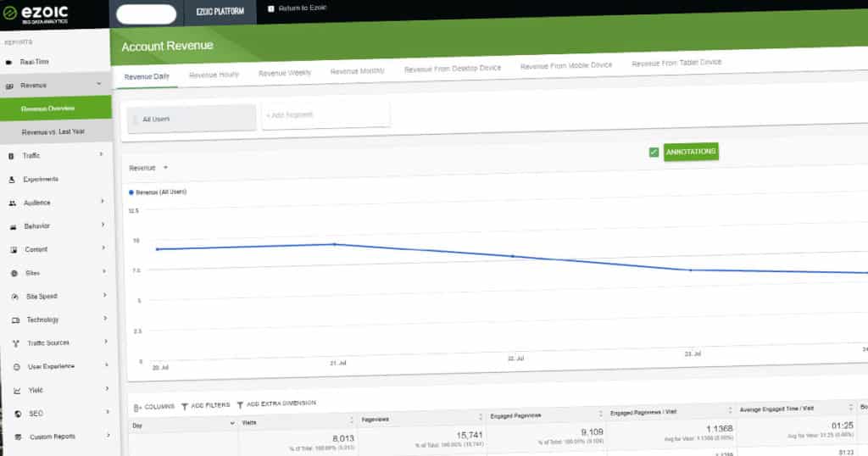The image size is (868, 456).
Task: Click the Add Filters button
Action: [x=205, y=406]
